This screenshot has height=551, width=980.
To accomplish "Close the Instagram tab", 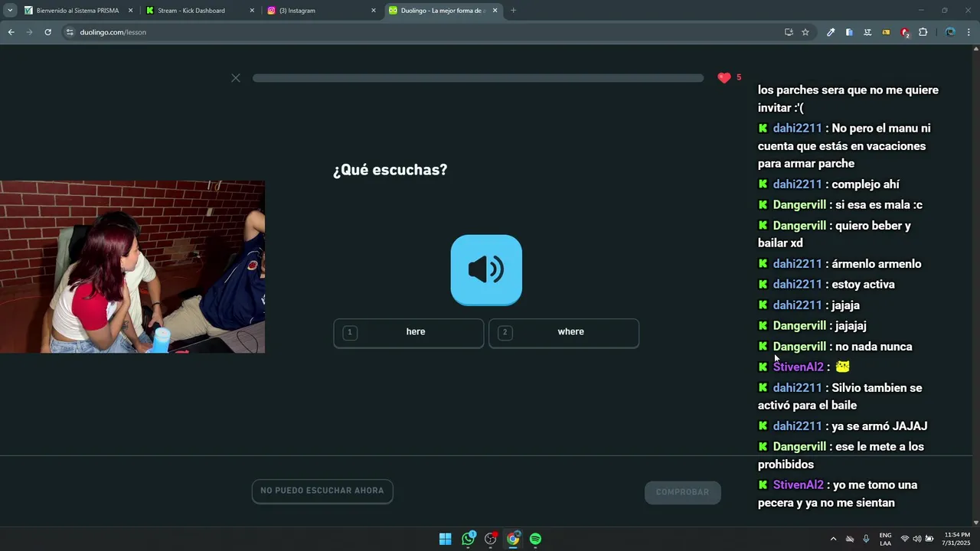I will click(x=374, y=11).
